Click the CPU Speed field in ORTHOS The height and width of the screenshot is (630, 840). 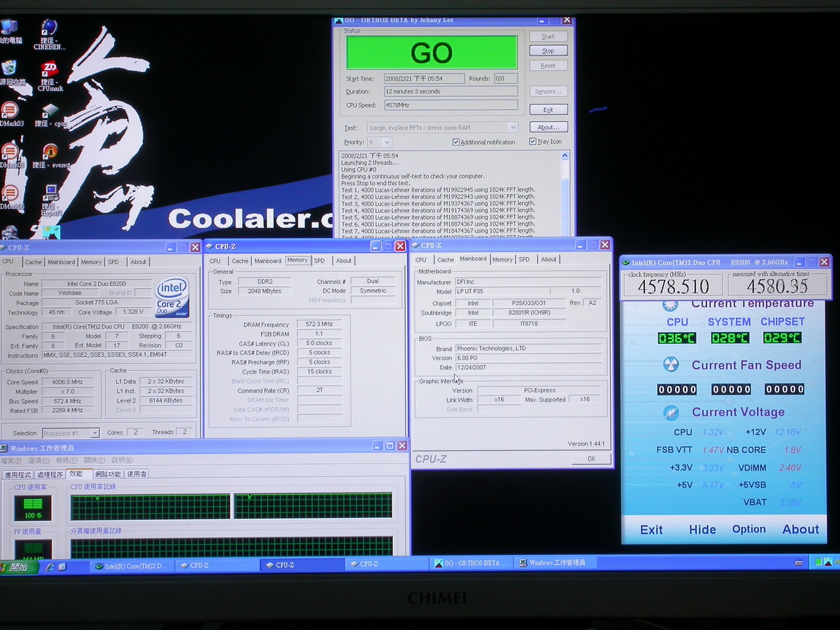click(x=450, y=105)
